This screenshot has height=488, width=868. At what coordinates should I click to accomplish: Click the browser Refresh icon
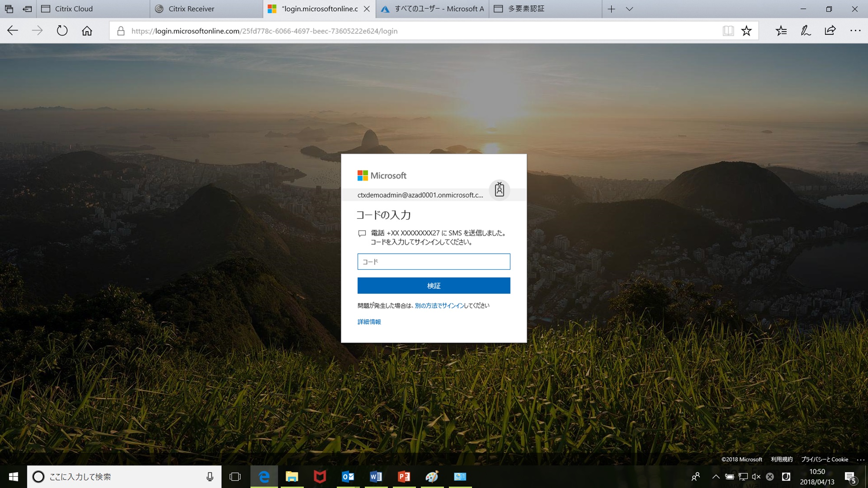(62, 31)
